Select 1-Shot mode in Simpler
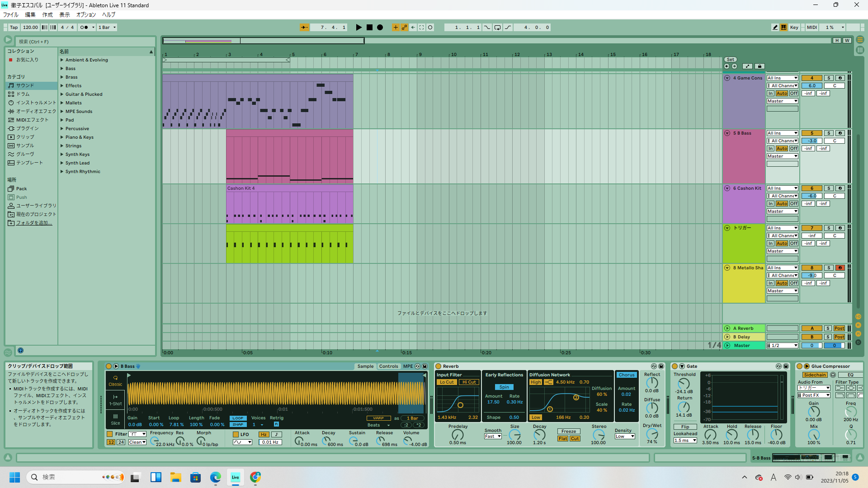 click(x=115, y=400)
